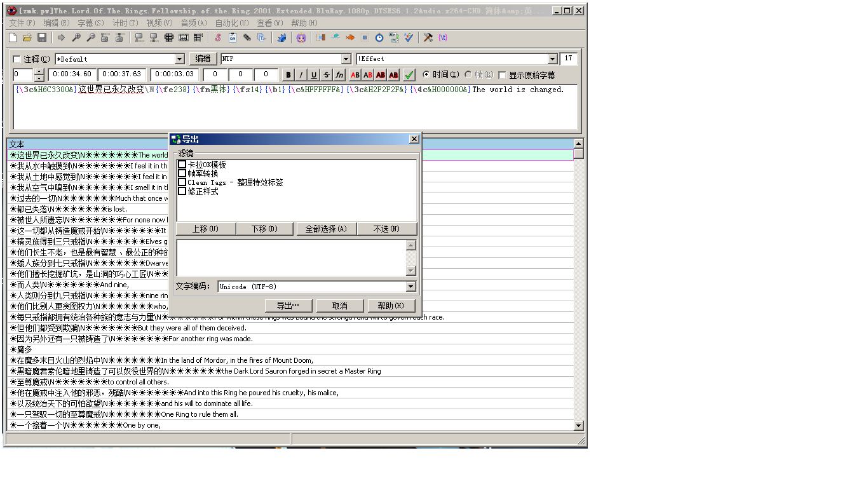Viewport: 868px width, 488px height.
Task: Pick outline color with third AB button
Action: (381, 75)
